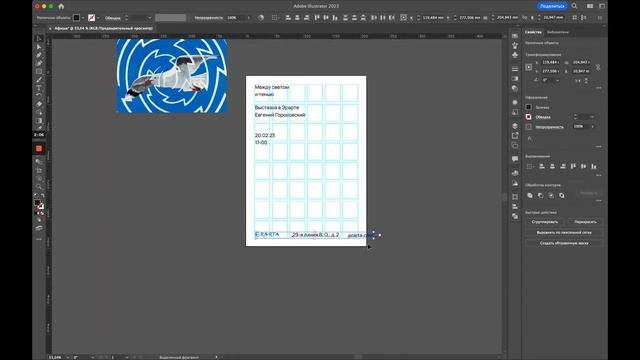Select the Rectangle tool
The height and width of the screenshot is (360, 640).
pos(39,71)
